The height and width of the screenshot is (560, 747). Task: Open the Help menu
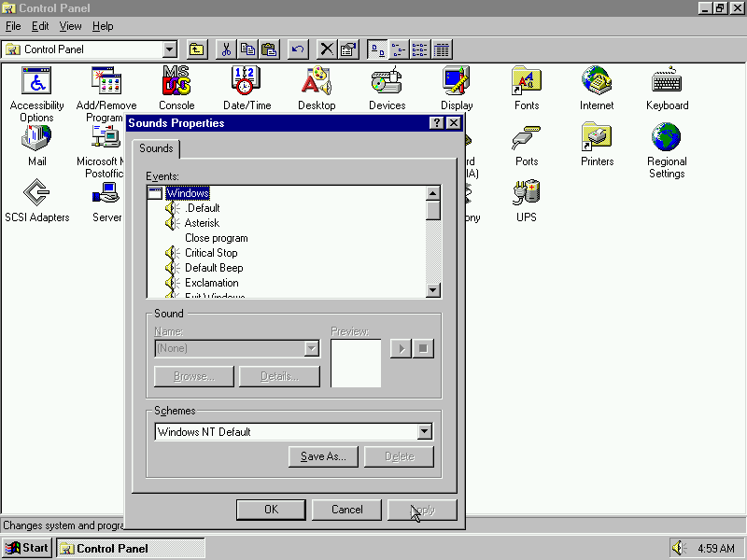pyautogui.click(x=103, y=26)
